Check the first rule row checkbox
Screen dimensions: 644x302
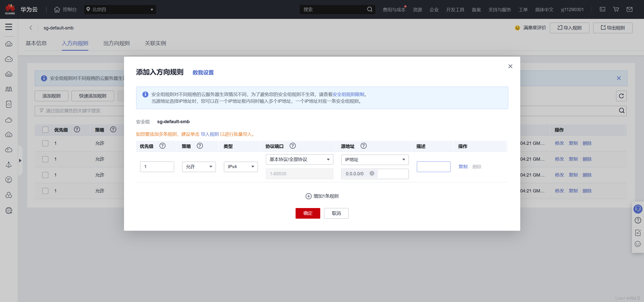pyautogui.click(x=45, y=143)
